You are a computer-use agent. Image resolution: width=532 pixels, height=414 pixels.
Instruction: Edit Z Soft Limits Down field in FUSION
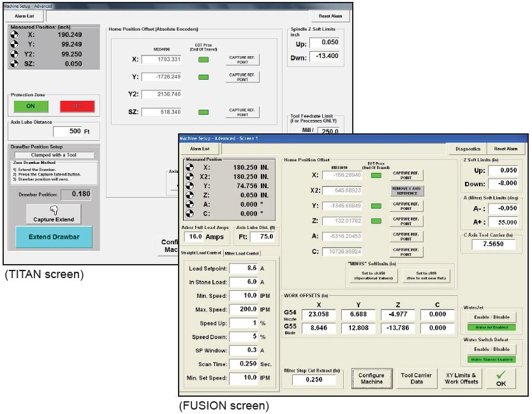[503, 184]
